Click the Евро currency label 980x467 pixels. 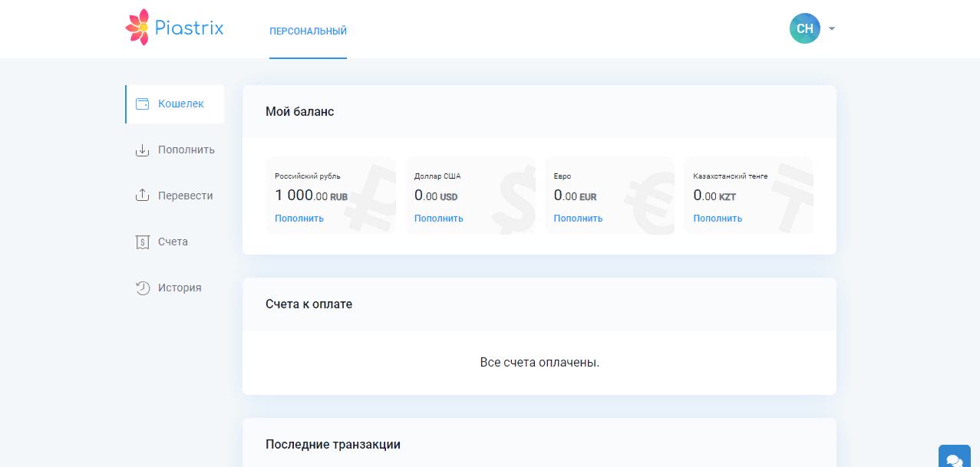coord(563,176)
